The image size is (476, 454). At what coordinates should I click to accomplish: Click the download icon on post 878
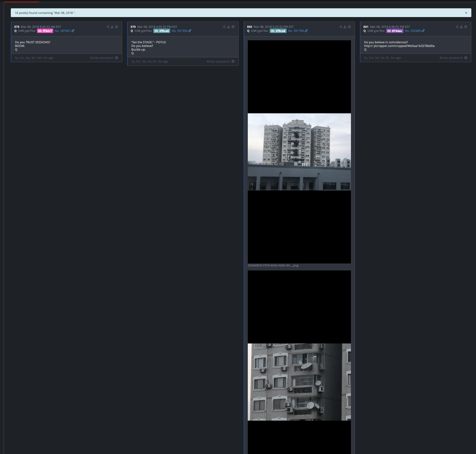click(x=112, y=27)
